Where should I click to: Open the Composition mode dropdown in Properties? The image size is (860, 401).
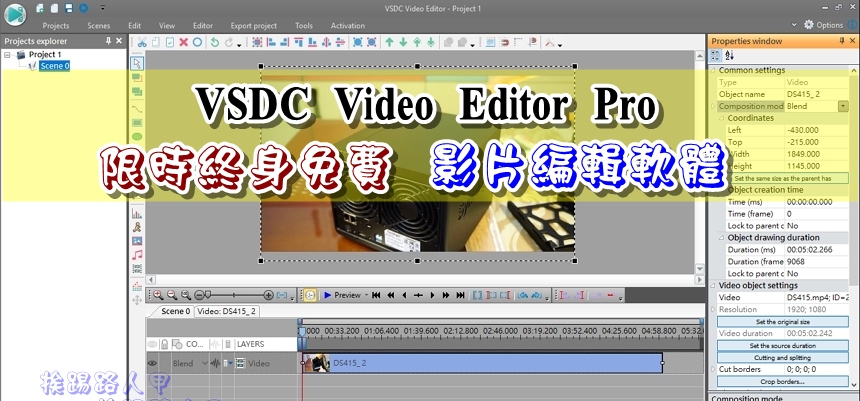[x=843, y=106]
